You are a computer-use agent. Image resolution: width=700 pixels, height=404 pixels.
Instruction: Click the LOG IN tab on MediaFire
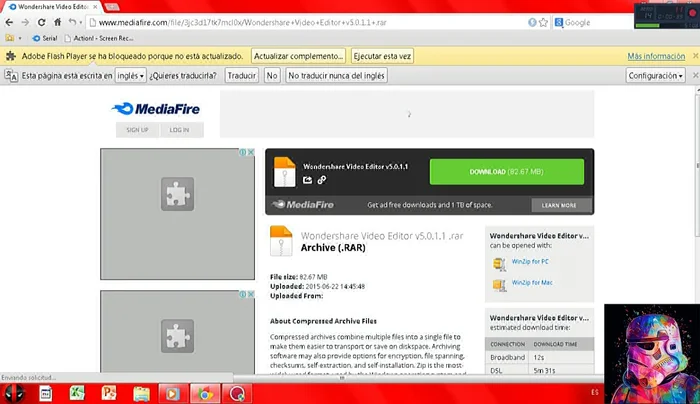coord(179,130)
